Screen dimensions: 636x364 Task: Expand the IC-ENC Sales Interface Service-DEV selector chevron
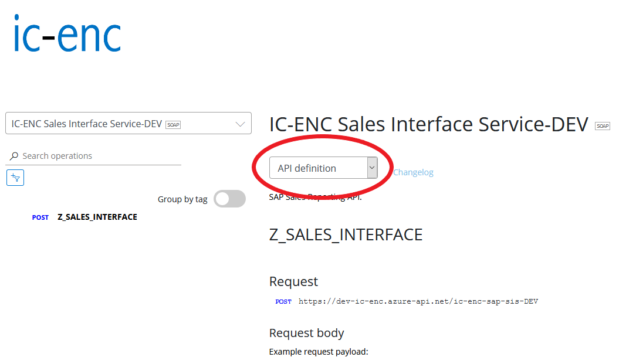[x=240, y=124]
